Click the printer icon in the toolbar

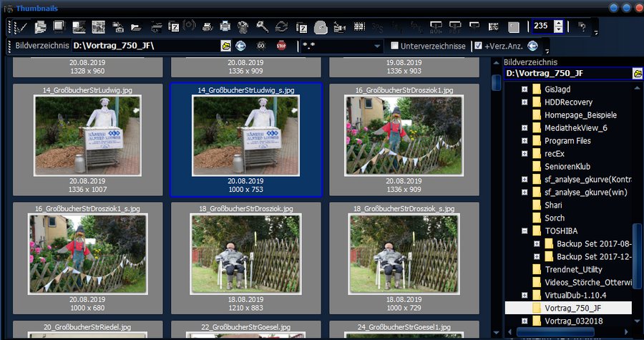pos(225,27)
